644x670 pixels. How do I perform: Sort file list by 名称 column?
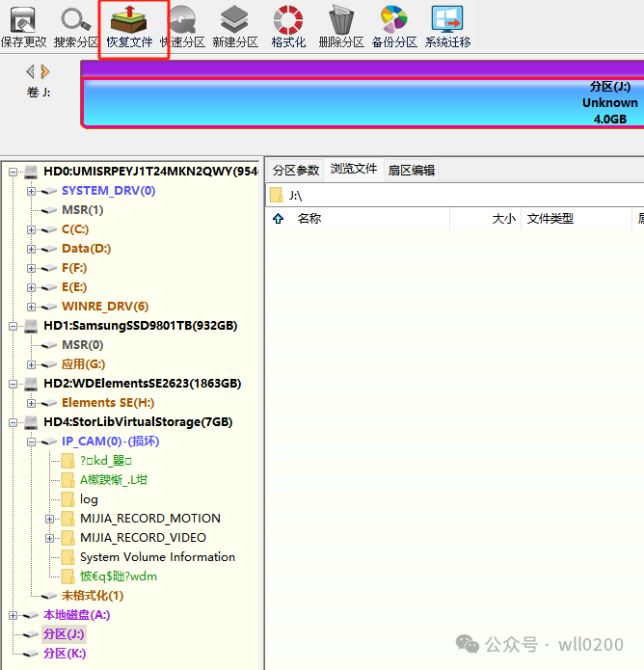[309, 219]
